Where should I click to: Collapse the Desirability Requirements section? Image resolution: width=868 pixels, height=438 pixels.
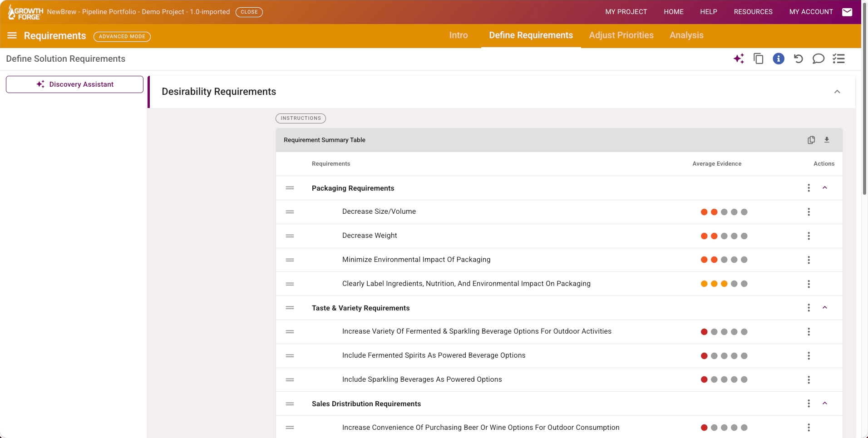click(837, 92)
